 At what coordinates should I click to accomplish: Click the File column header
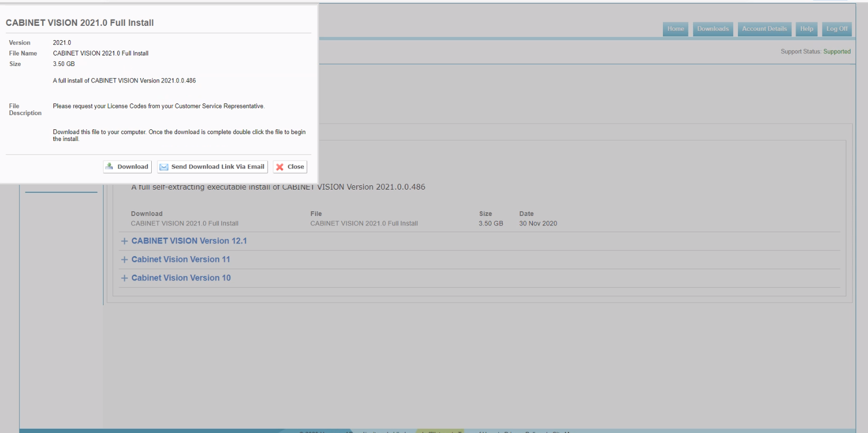316,214
